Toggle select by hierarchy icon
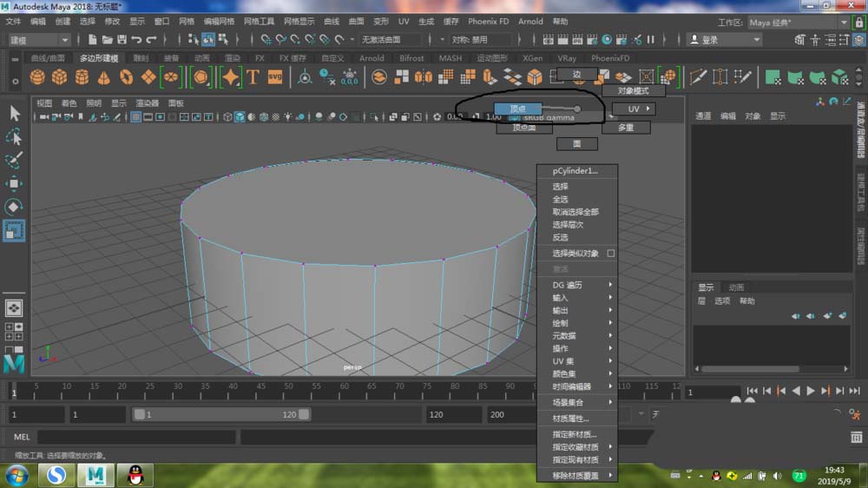 194,39
